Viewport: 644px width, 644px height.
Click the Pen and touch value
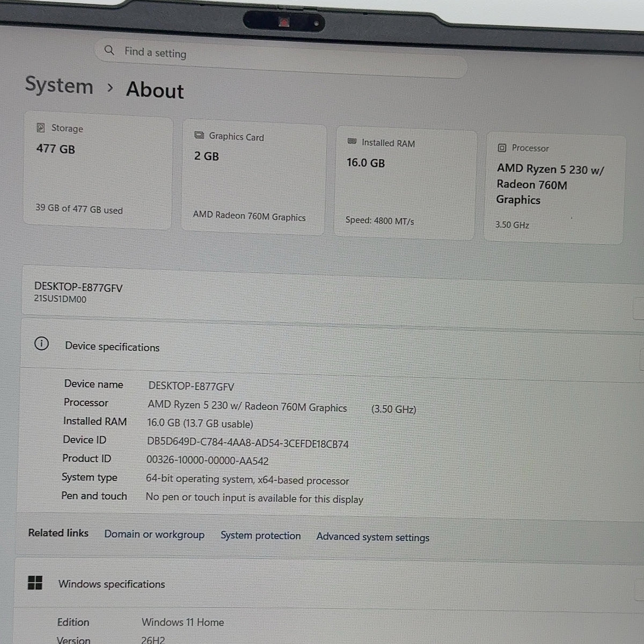coord(254,498)
